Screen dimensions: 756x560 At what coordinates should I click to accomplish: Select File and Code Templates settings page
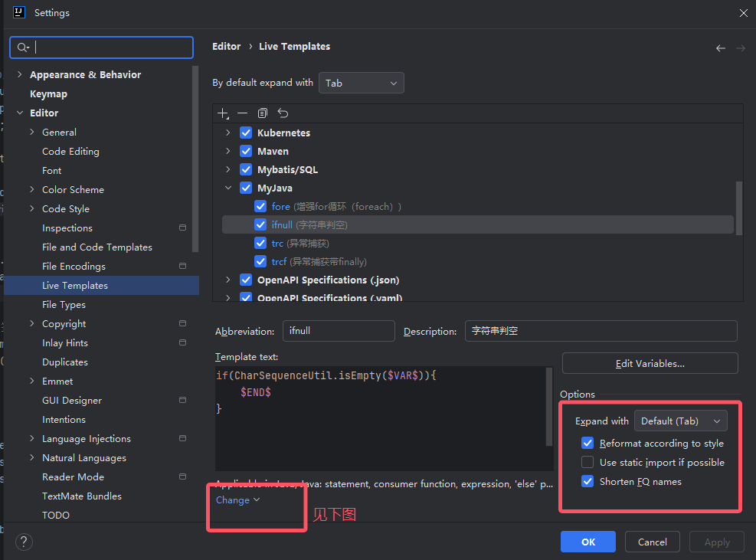(97, 247)
